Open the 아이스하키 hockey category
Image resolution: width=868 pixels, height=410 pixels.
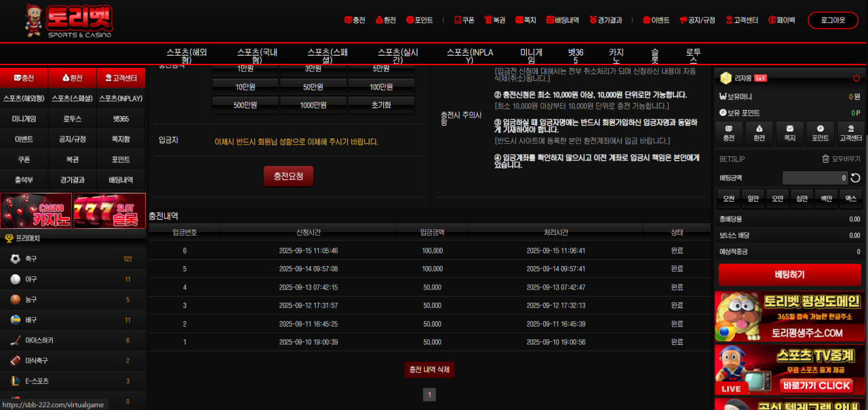[15, 340]
